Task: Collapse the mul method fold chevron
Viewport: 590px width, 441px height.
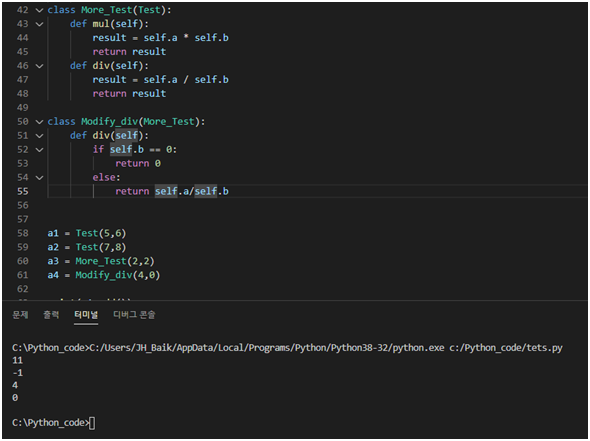Action: click(x=39, y=24)
